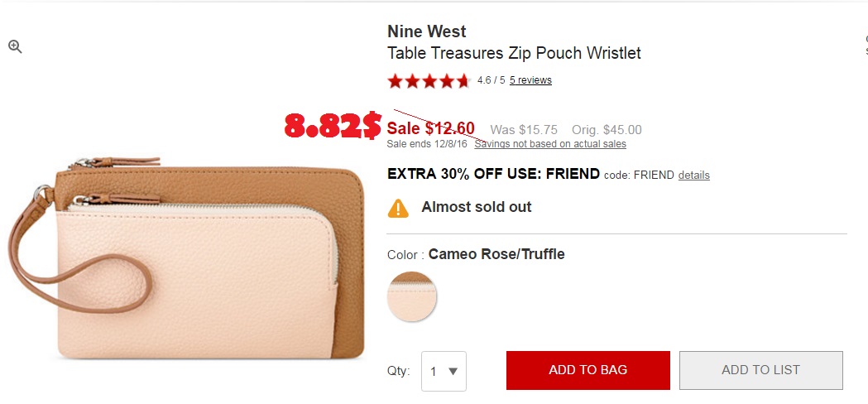Click the red 8.82$ price annotation
The height and width of the screenshot is (404, 868).
333,126
